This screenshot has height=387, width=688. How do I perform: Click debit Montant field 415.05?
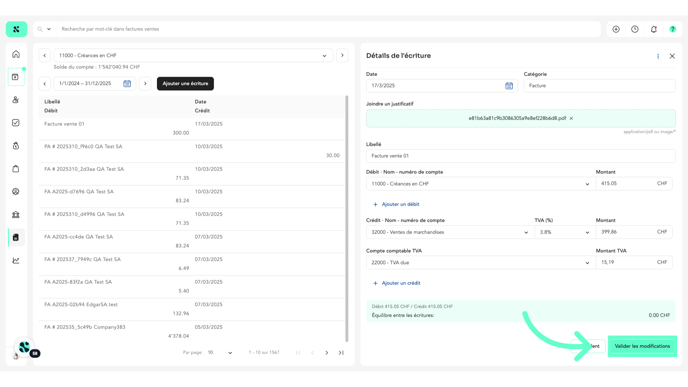634,183
